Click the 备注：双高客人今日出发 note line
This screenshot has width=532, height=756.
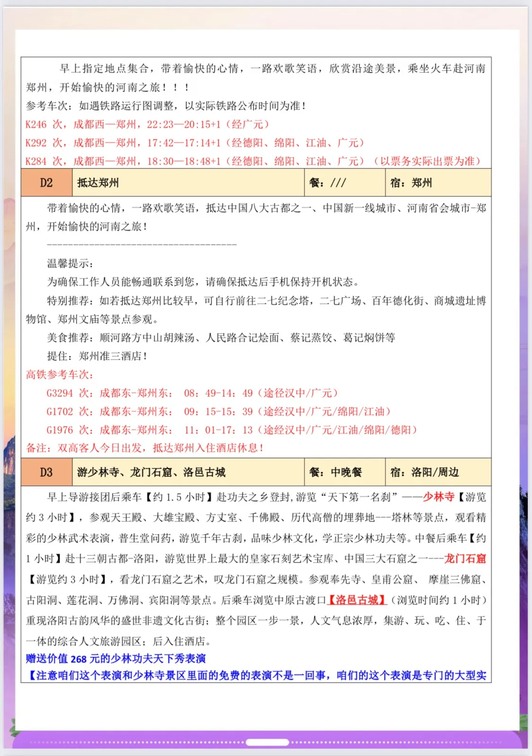(145, 448)
